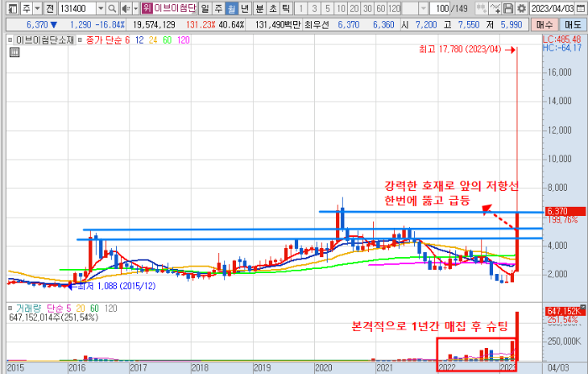
Task: Click the moving average 24 legend
Action: click(153, 40)
